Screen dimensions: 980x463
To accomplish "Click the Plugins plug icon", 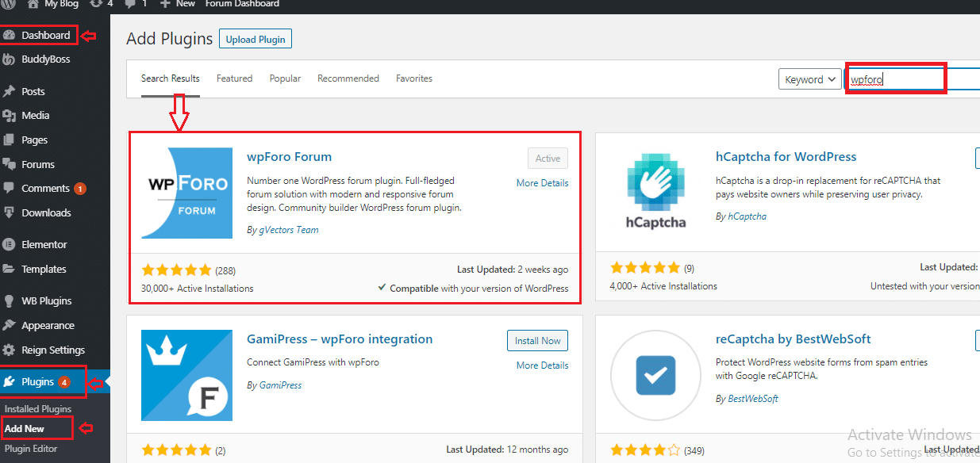I will pyautogui.click(x=9, y=381).
